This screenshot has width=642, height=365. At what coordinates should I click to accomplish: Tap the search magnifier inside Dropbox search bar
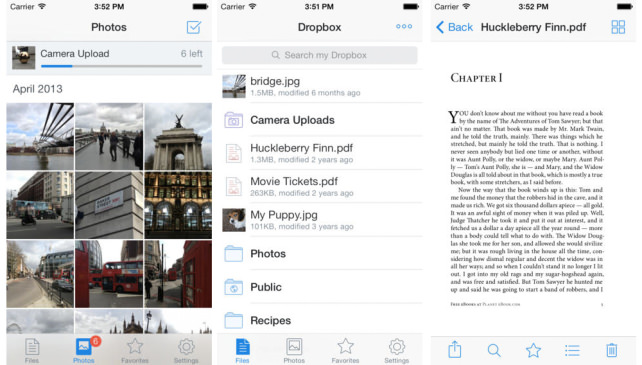point(276,55)
